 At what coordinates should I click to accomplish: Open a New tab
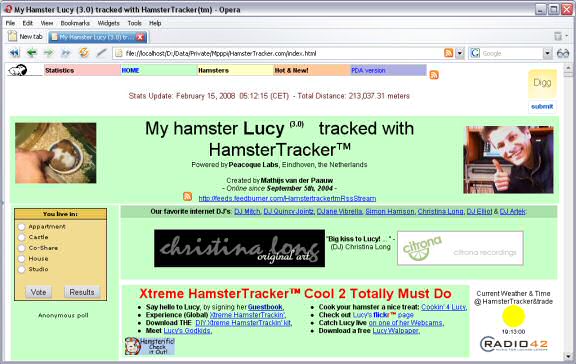[x=26, y=36]
